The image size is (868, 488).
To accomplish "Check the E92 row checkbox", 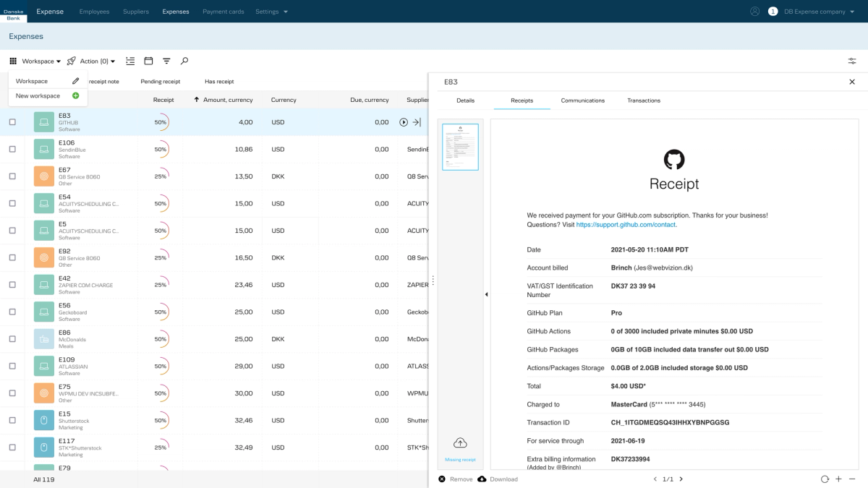I will point(12,257).
